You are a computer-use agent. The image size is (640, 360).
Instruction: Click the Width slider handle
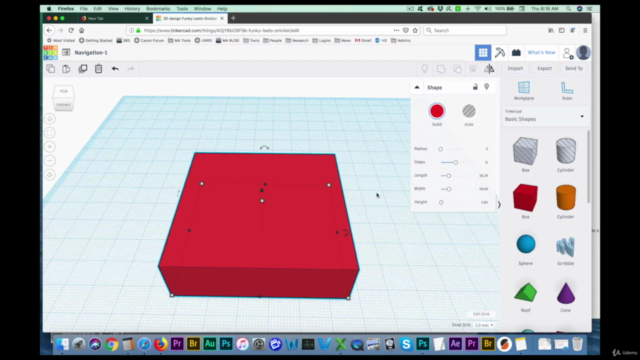[x=449, y=189]
